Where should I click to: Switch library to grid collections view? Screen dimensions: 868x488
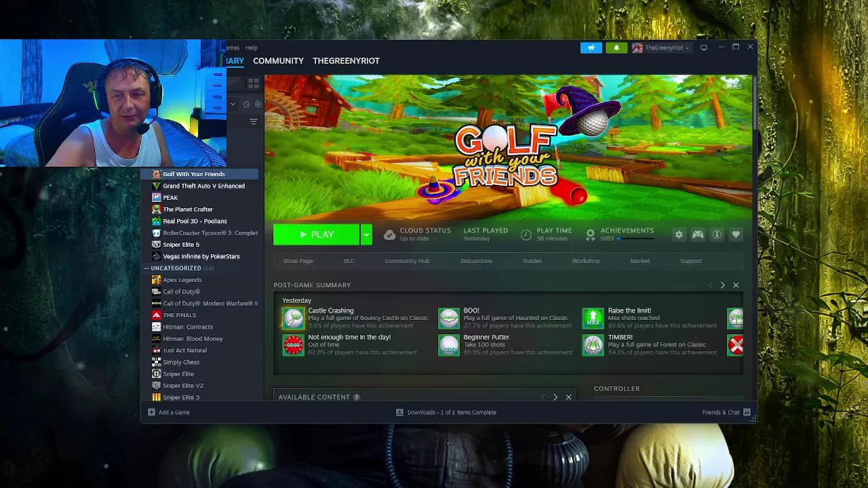pos(254,83)
